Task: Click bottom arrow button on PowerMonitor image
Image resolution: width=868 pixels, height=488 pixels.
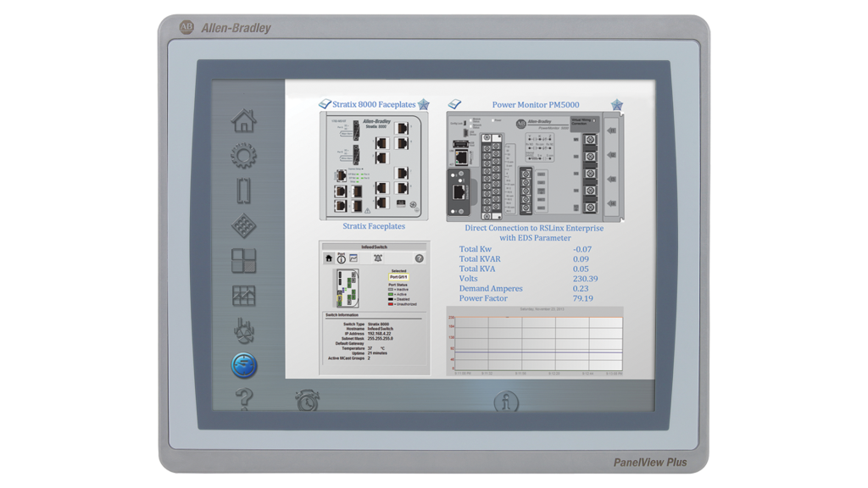Action: [611, 203]
